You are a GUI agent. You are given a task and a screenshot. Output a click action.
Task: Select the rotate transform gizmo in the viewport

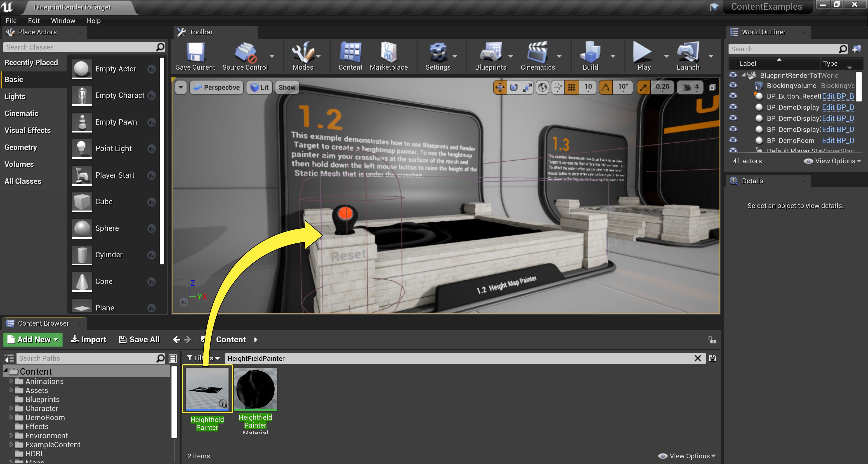(514, 88)
